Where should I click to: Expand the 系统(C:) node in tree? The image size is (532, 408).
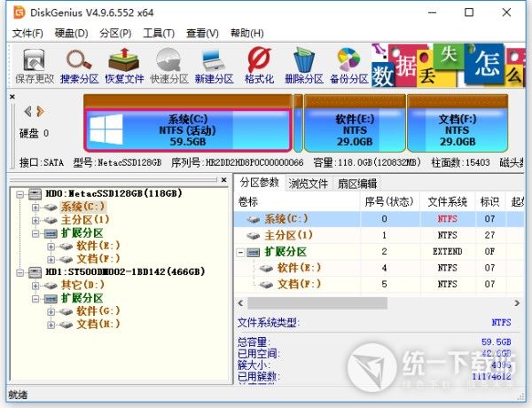(x=35, y=207)
